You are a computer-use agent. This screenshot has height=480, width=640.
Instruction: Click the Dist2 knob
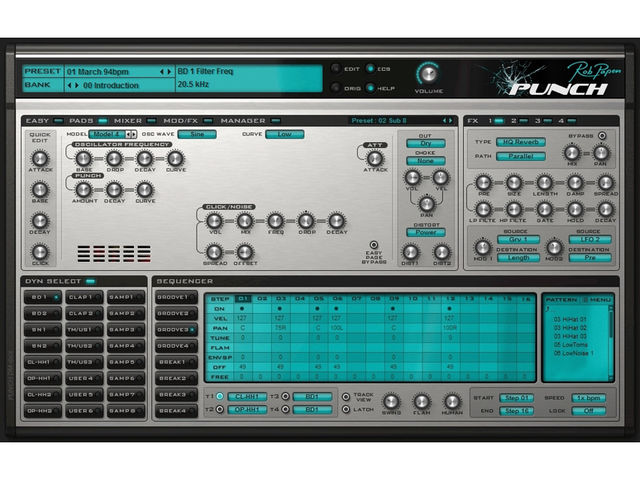[441, 252]
